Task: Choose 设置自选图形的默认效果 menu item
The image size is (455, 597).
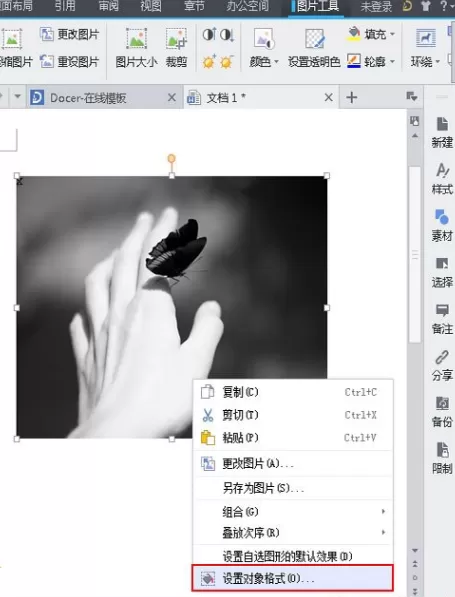Action: coord(292,556)
